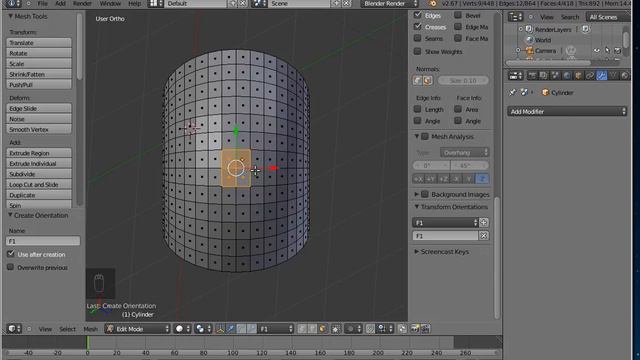Viewport: 640px width, 360px height.
Task: Open the Pivot Point selector icon
Action: (x=203, y=329)
